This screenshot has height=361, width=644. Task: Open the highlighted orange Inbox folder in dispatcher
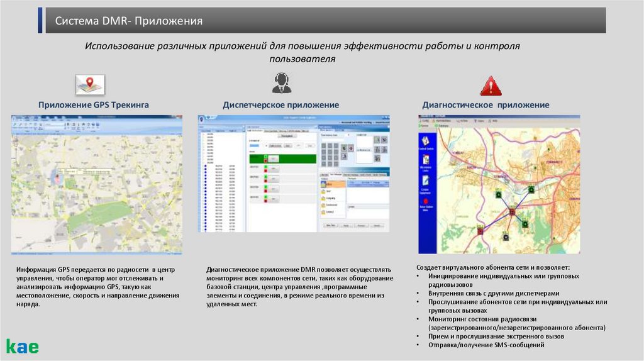pyautogui.click(x=333, y=184)
